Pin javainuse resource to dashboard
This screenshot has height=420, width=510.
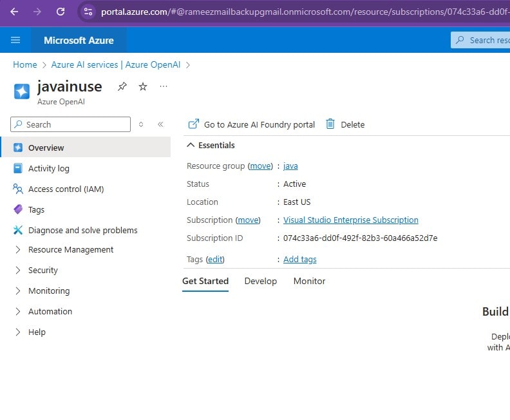tap(122, 86)
